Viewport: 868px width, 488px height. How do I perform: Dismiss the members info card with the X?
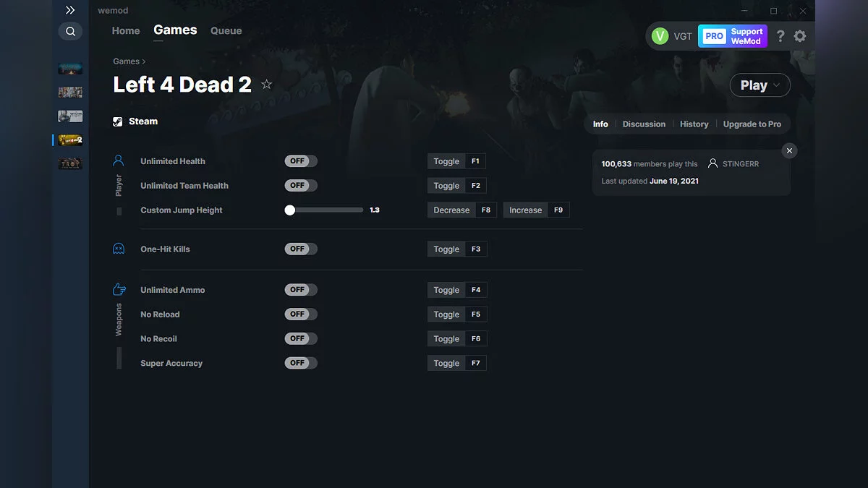[x=789, y=150]
